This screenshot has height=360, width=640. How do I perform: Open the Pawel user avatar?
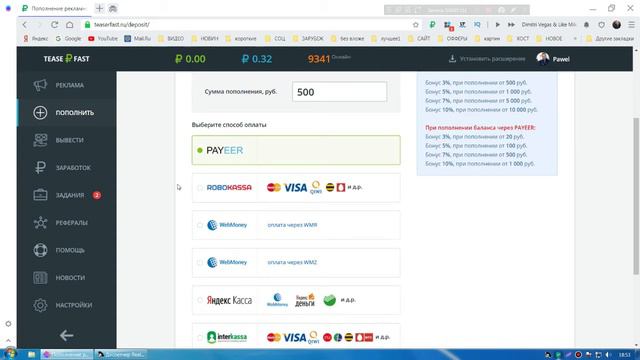pos(542,59)
